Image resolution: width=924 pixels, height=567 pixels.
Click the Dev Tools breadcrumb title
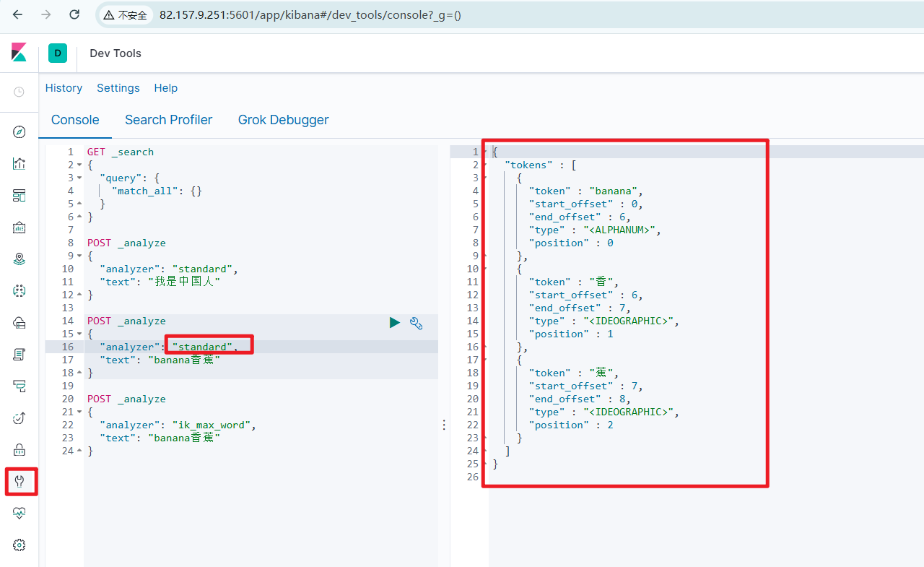click(115, 53)
